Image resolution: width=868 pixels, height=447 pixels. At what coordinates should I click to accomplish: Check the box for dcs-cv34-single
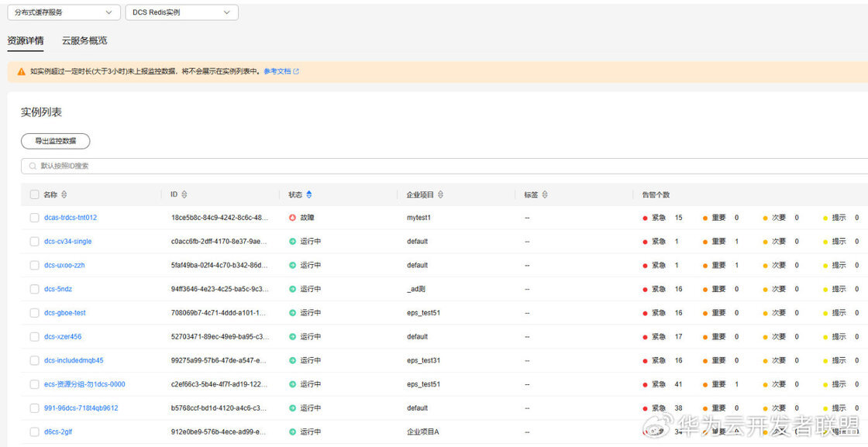coord(34,242)
